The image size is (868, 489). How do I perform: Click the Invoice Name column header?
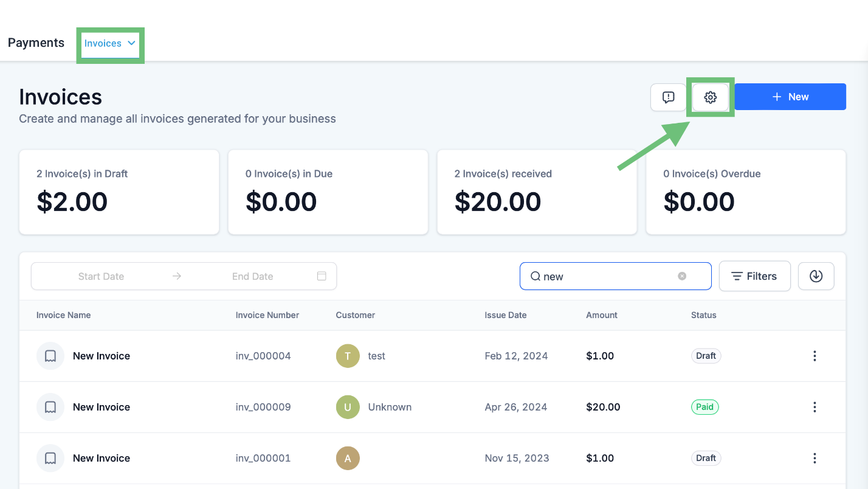[64, 315]
